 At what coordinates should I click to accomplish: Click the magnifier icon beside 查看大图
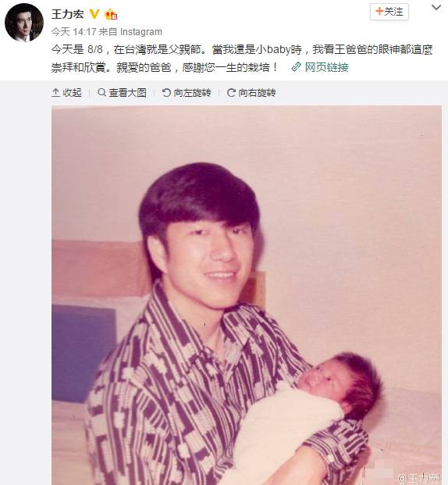coord(101,92)
